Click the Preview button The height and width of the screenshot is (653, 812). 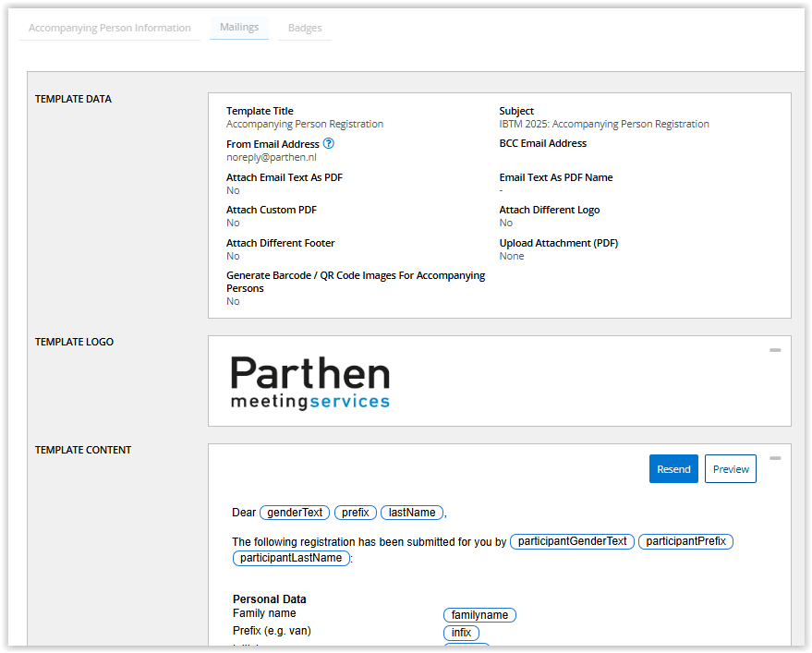click(x=730, y=469)
